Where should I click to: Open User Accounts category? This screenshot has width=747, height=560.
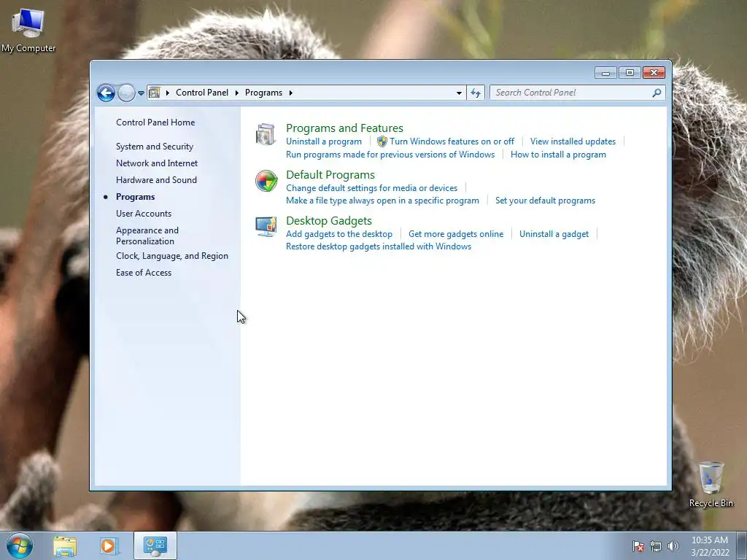click(144, 214)
